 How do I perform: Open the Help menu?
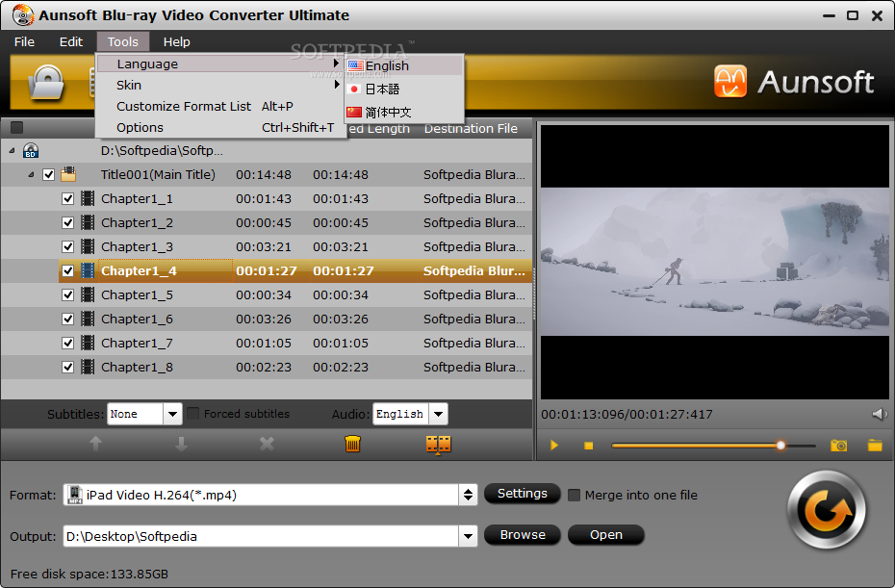tap(176, 41)
